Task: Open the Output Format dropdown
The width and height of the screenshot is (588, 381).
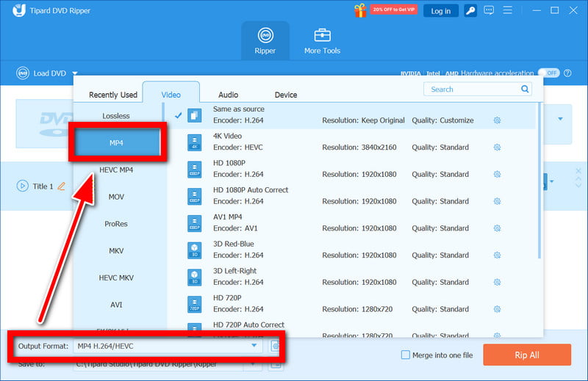Action: pyautogui.click(x=254, y=346)
